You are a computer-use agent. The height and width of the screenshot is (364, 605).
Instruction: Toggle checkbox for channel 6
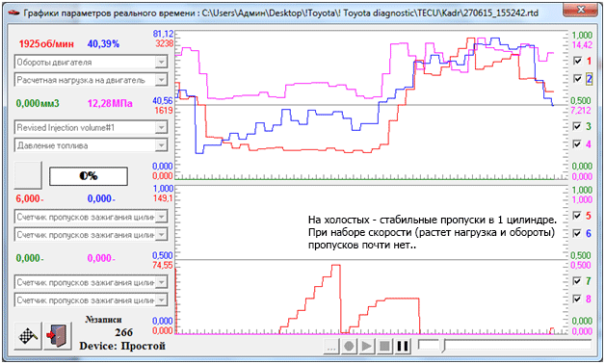pyautogui.click(x=578, y=233)
